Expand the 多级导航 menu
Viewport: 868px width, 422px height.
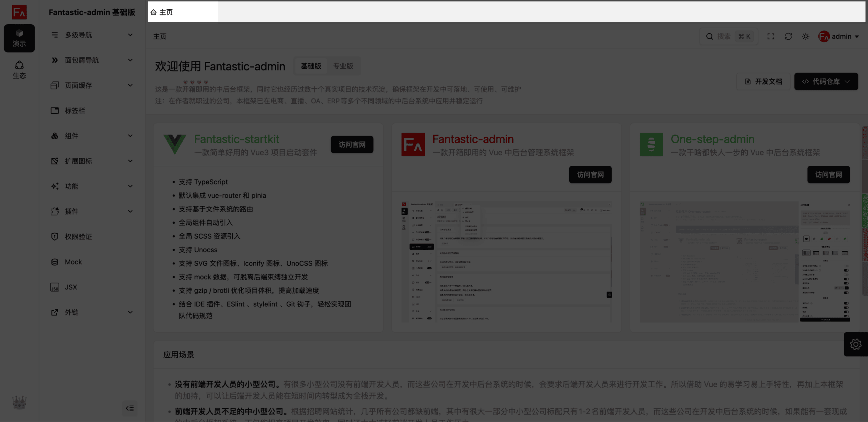92,35
